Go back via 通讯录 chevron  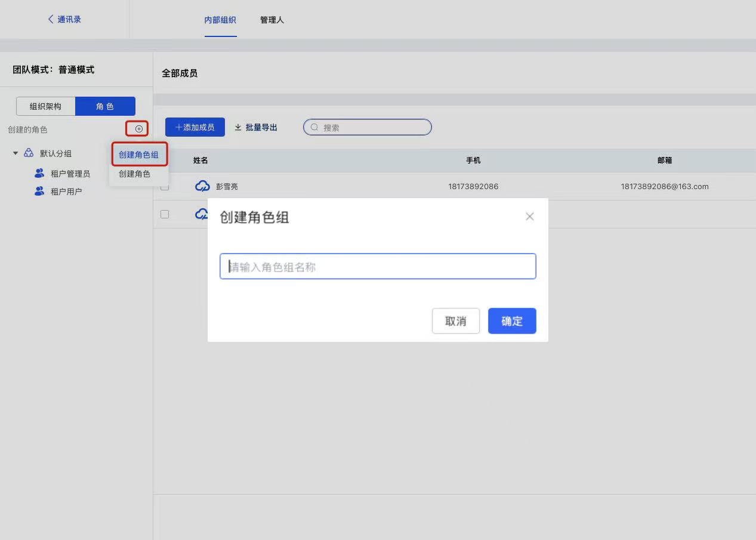[51, 20]
